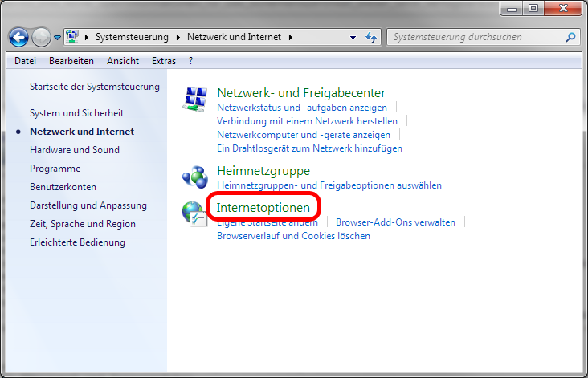Click Netzwerkstatus und -aufgaben anzeigen

(302, 108)
